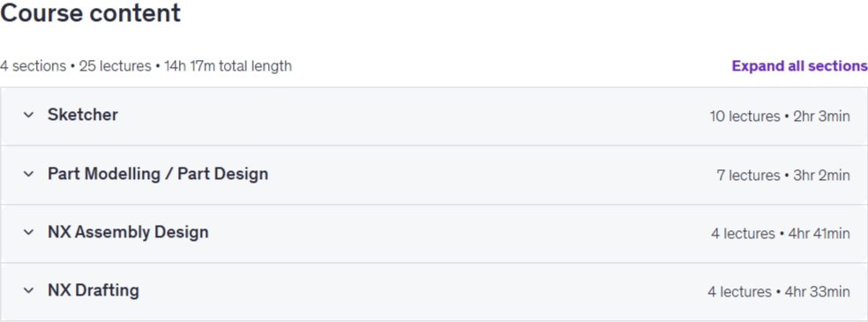868x322 pixels.
Task: Click the Course content heading
Action: [90, 12]
